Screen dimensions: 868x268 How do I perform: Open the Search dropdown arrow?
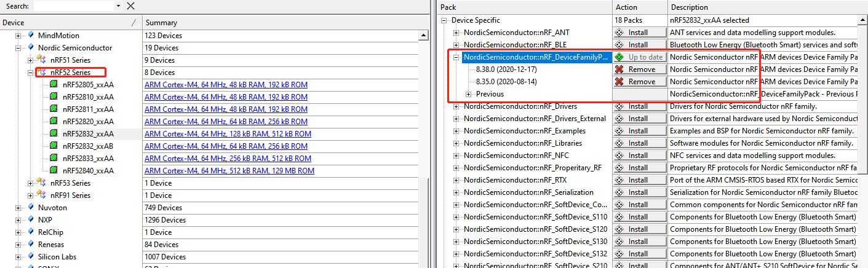tap(118, 6)
